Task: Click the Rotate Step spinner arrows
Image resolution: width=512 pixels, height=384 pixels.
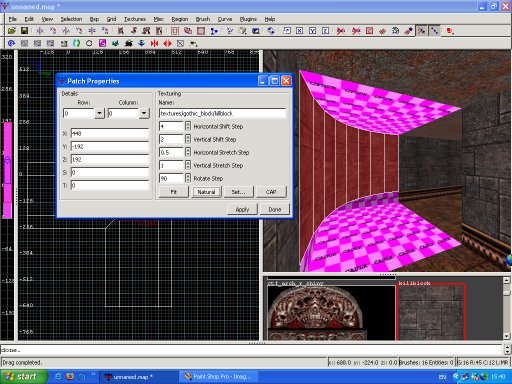Action: [x=188, y=178]
